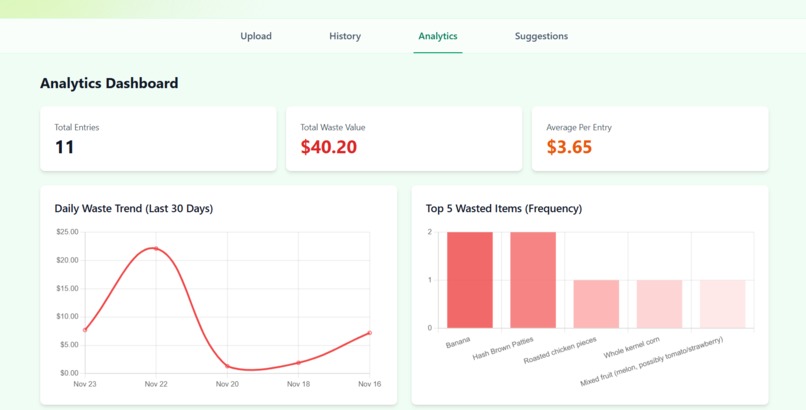
Task: Click the Nov 22 x-axis label
Action: (x=156, y=384)
